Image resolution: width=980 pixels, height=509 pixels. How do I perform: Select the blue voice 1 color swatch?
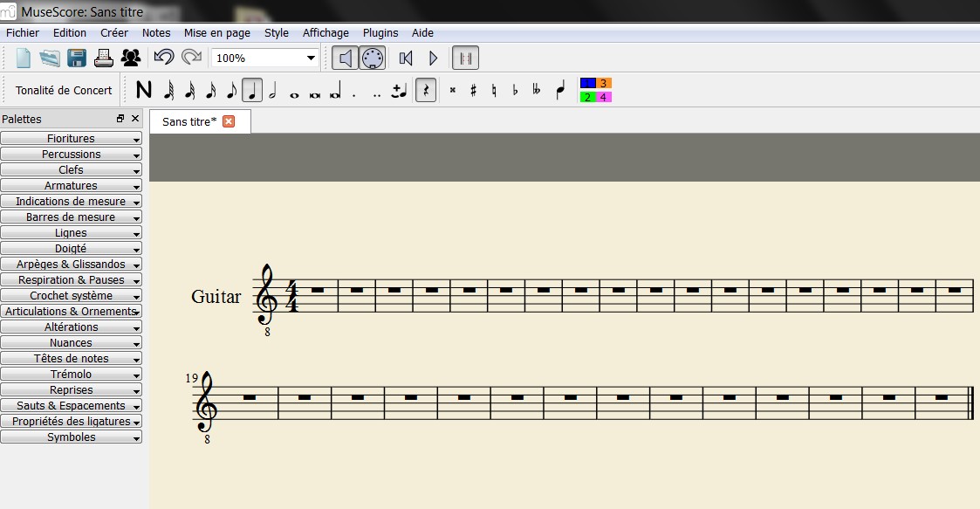[x=587, y=83]
